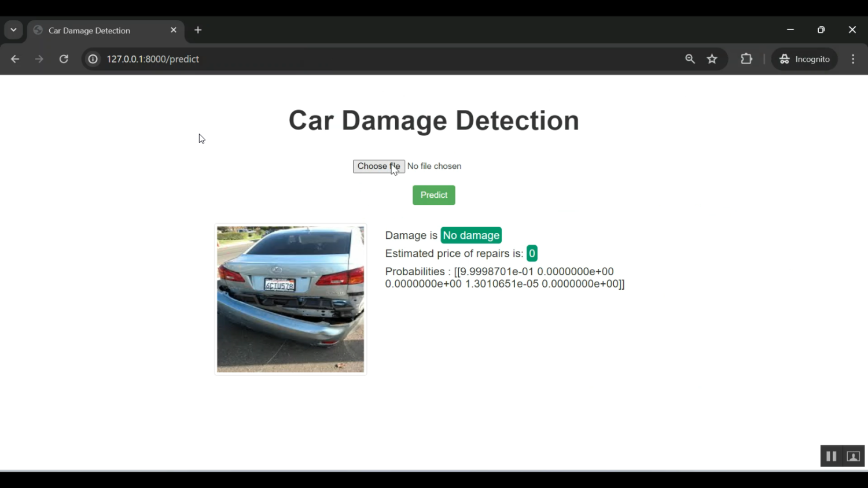This screenshot has height=488, width=868.
Task: Click the Choose file button
Action: pos(378,166)
